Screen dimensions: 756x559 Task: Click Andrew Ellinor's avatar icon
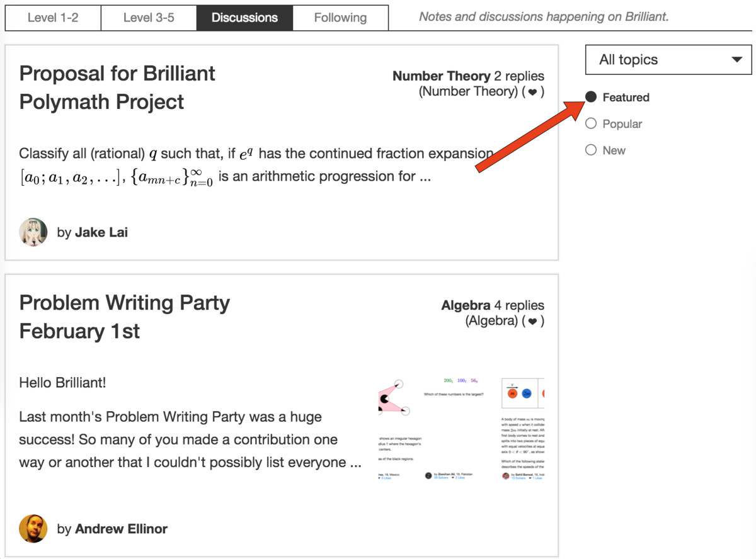tap(33, 529)
